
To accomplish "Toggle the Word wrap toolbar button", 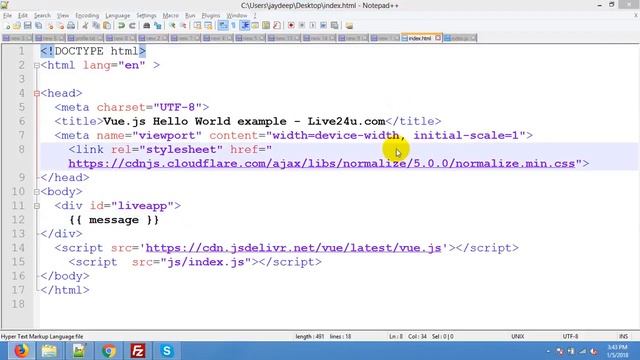I will (x=223, y=26).
